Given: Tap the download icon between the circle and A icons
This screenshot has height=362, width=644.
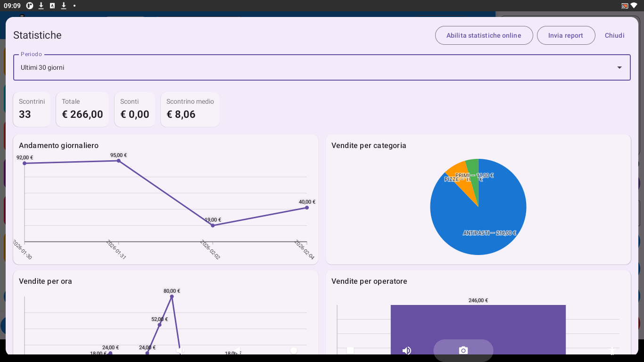Looking at the screenshot, I should (41, 6).
